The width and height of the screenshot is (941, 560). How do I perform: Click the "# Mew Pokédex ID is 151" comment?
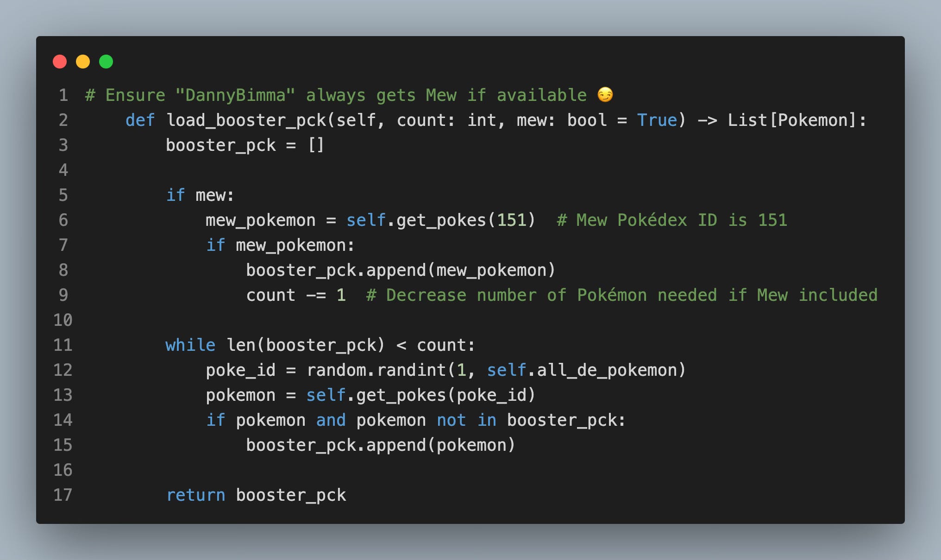[x=672, y=220]
